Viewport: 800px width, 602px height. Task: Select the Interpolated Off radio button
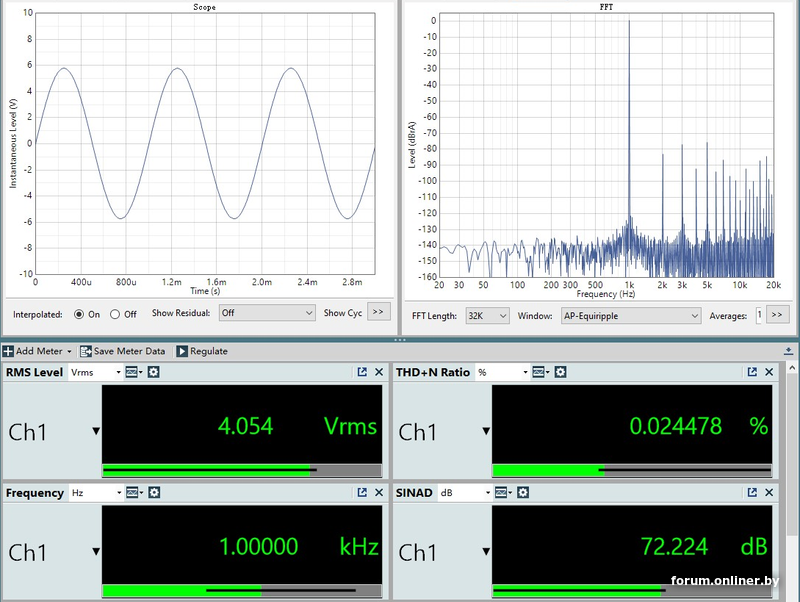(x=115, y=314)
